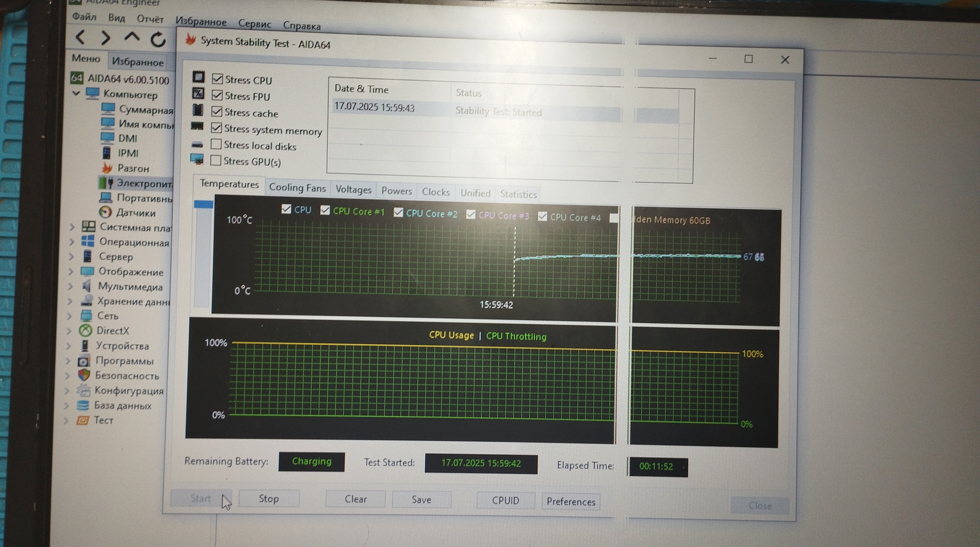The height and width of the screenshot is (547, 980).
Task: Switch to the Cooling Fans tab
Action: (x=297, y=187)
